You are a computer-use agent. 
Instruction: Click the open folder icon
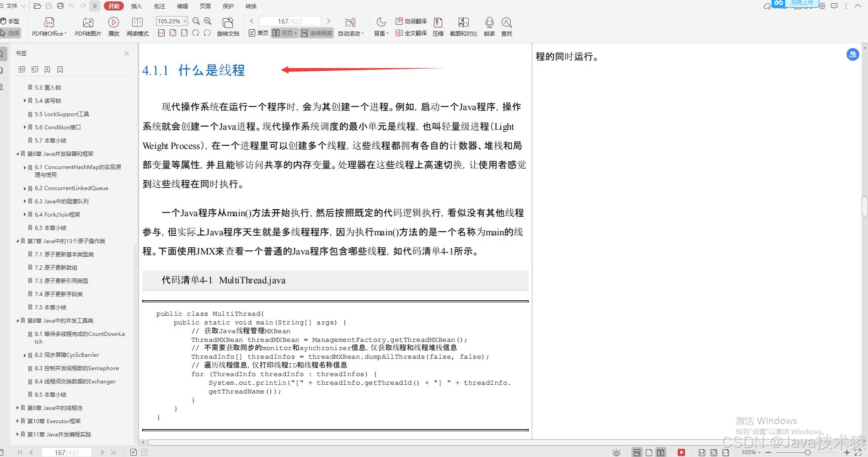(38, 6)
